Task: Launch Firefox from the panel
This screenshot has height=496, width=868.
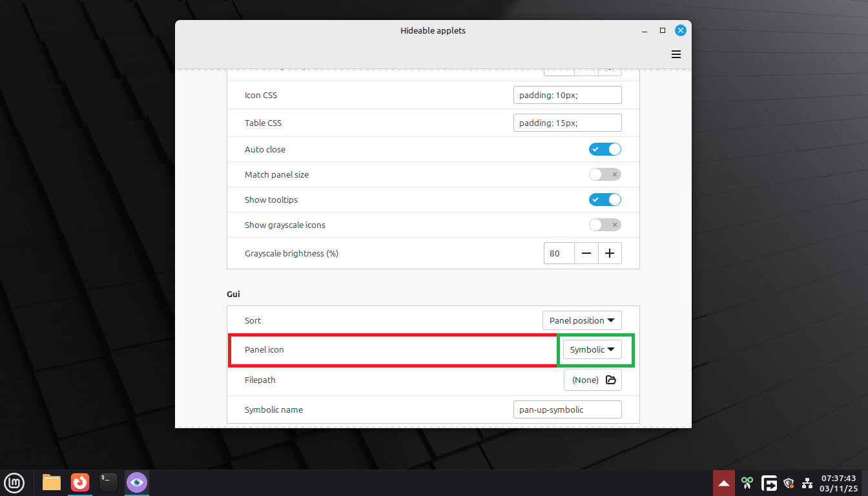Action: [x=80, y=482]
